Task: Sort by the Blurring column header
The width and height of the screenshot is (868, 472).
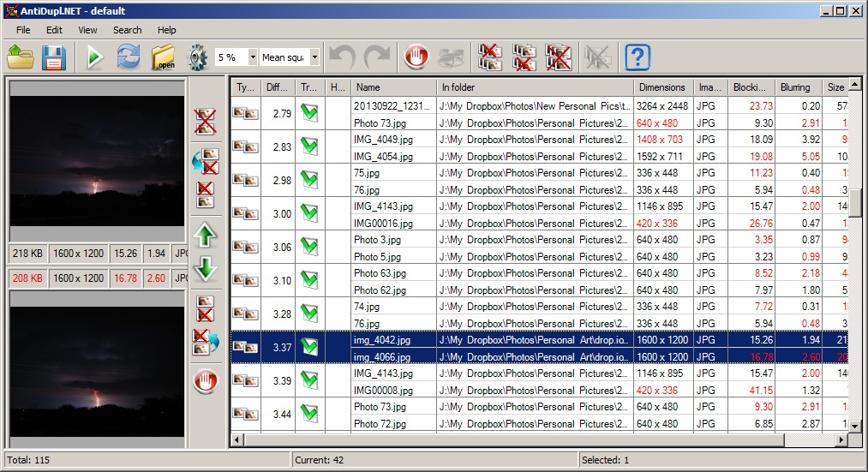Action: (x=799, y=87)
